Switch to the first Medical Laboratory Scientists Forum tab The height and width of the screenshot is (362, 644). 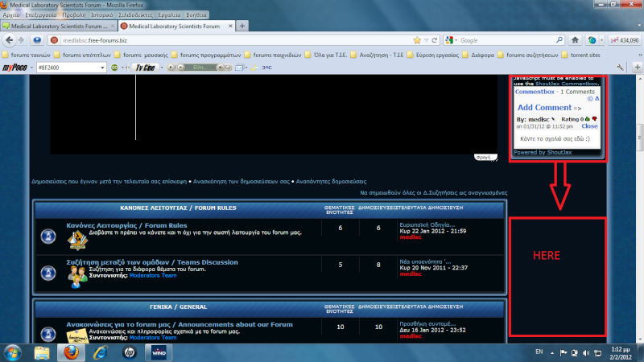point(59,26)
